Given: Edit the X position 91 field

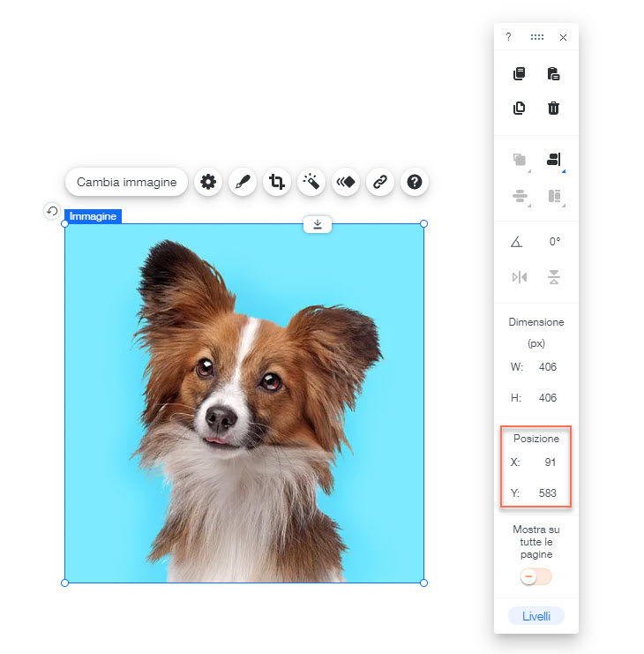Looking at the screenshot, I should coord(550,462).
